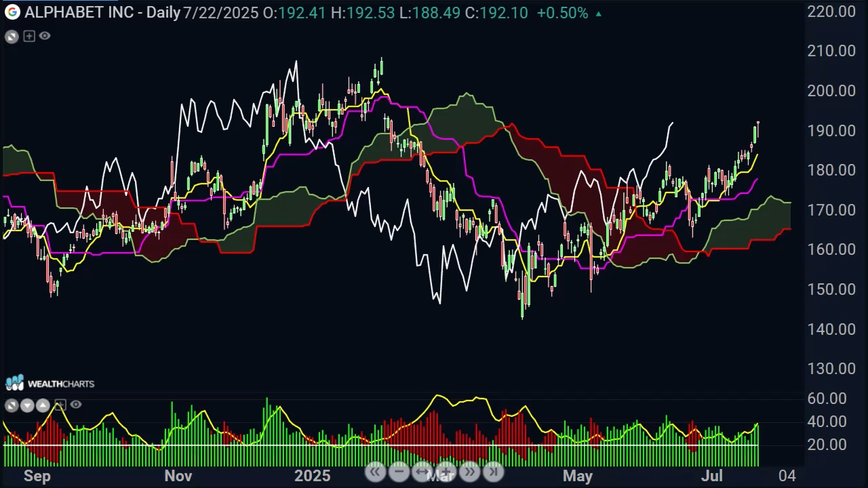868x488 pixels.
Task: Click the Jul label on time axis
Action: (x=712, y=476)
